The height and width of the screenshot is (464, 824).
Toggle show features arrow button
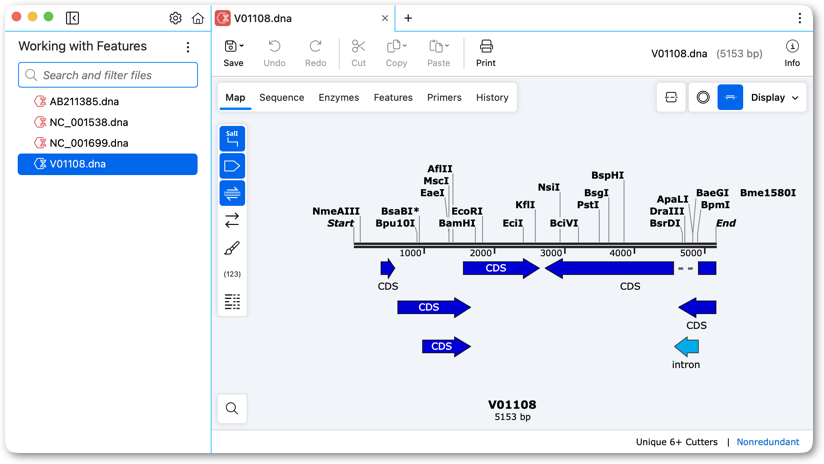[232, 166]
